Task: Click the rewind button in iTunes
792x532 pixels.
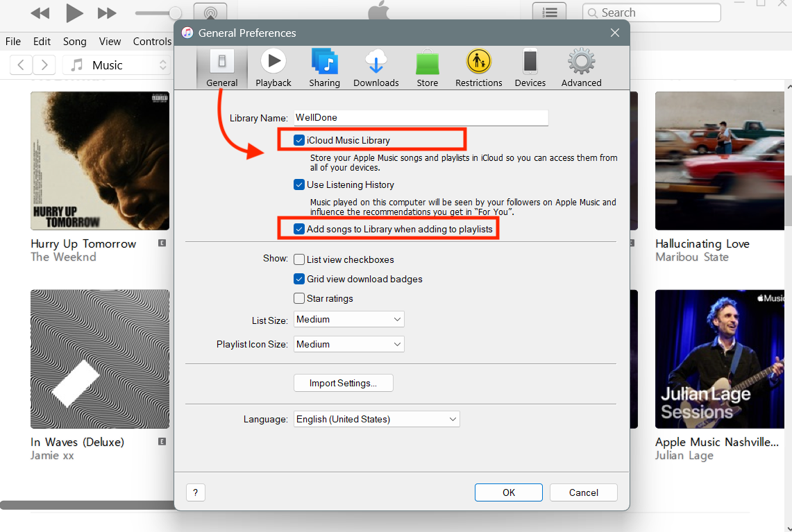Action: 40,12
